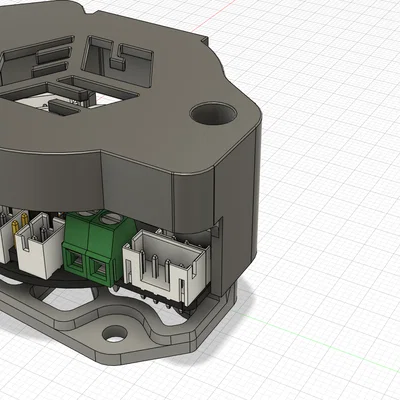Screen dimensions: 400x400
Task: Select the white three-pin header connector
Action: (167, 267)
